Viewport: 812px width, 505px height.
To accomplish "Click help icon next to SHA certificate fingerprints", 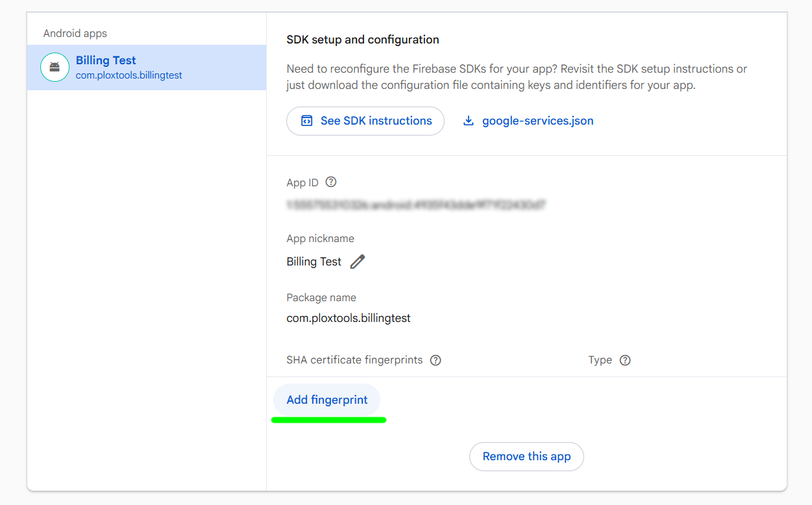I will click(436, 360).
